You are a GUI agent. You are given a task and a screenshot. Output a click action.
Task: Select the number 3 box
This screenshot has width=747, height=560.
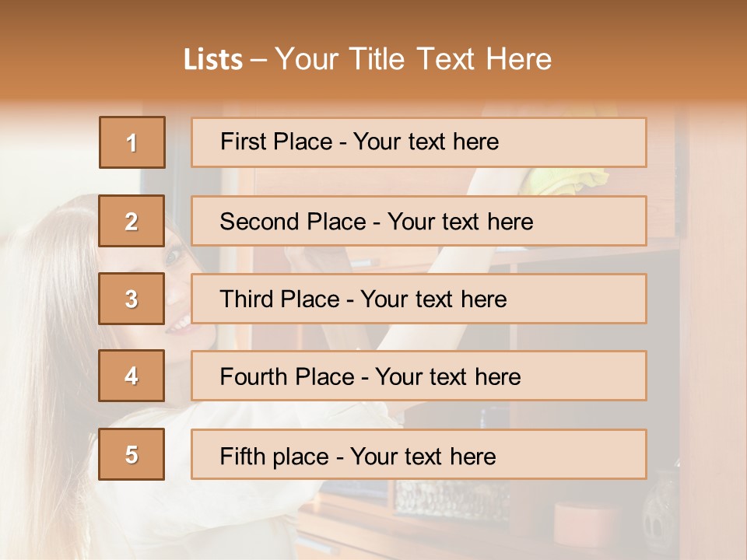132,299
